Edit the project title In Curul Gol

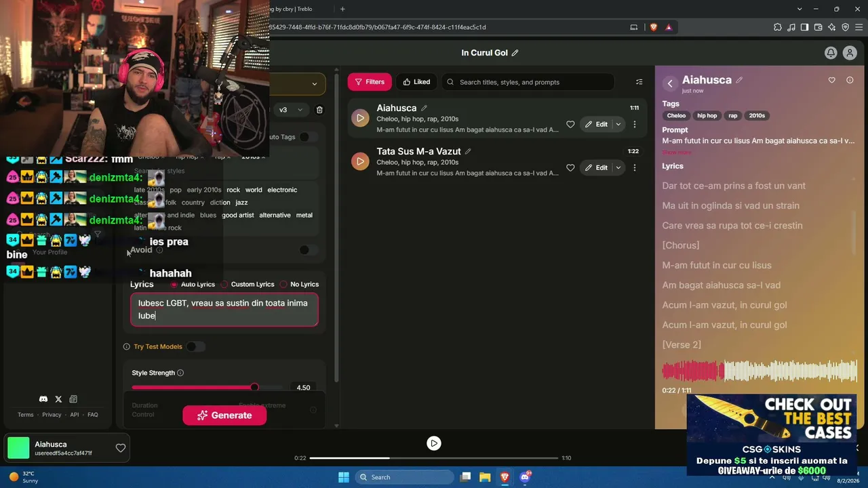tap(515, 53)
